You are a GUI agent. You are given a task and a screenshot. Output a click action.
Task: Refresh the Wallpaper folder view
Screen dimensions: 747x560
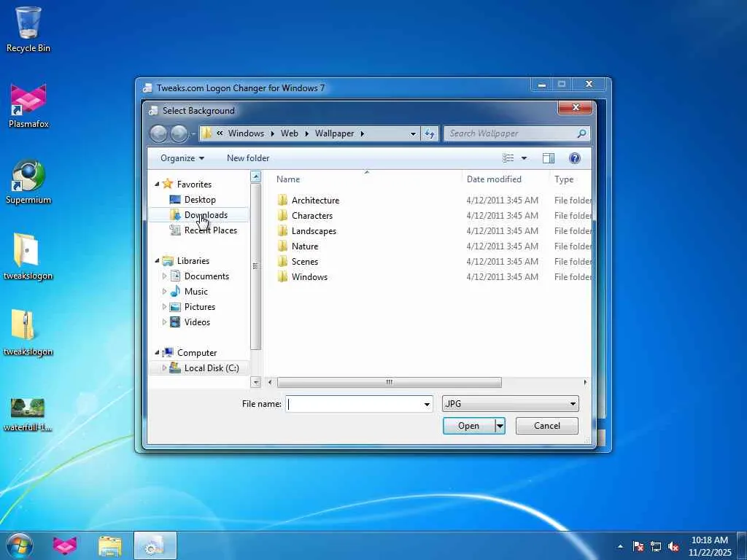[429, 134]
